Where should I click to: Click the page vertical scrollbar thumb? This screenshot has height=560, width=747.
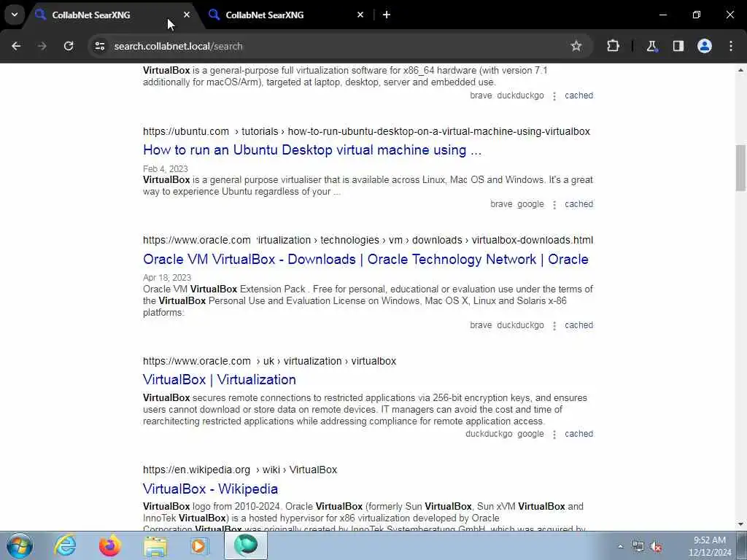click(740, 168)
